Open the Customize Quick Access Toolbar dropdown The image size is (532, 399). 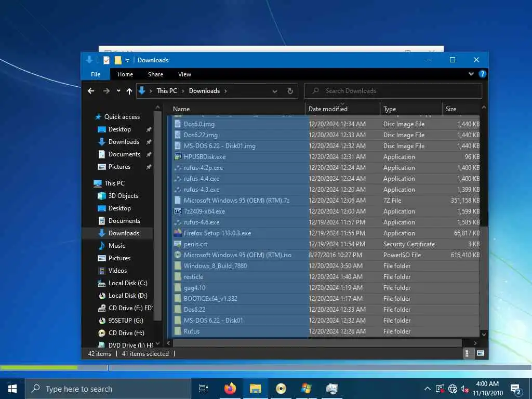point(127,60)
